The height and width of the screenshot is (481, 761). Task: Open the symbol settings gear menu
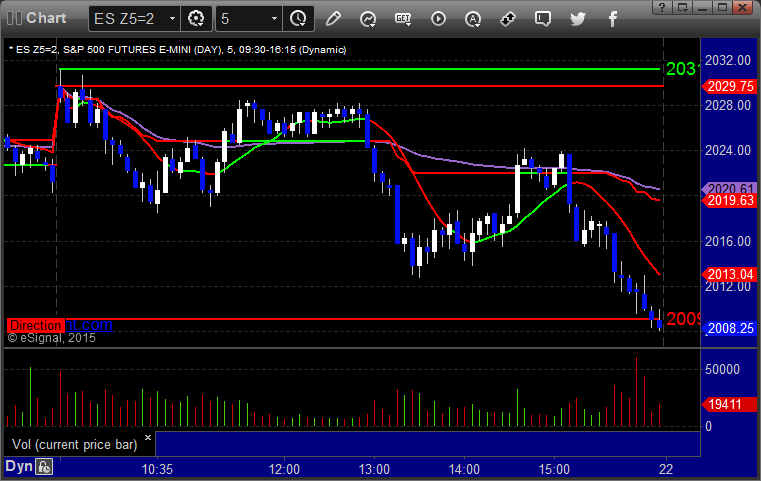click(196, 19)
